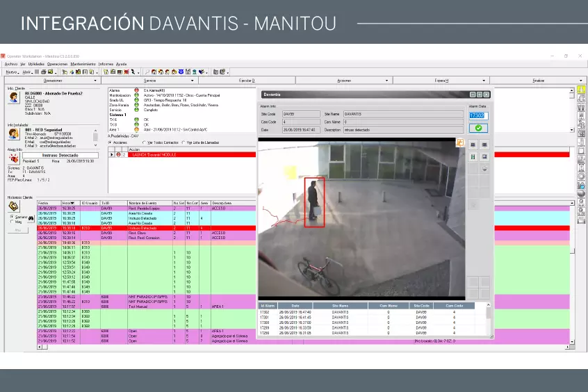Click the binoculars search history icon
588x392 pixels.
point(31,218)
